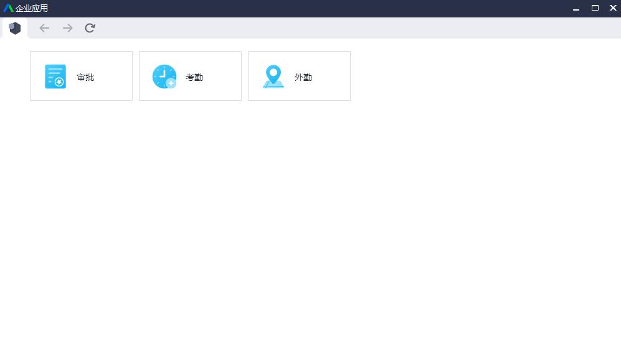Click the 考勤 text label
621x364 pixels.
194,77
